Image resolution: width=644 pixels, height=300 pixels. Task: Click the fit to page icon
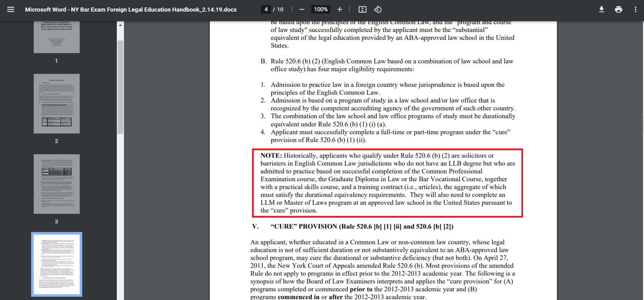pyautogui.click(x=362, y=10)
